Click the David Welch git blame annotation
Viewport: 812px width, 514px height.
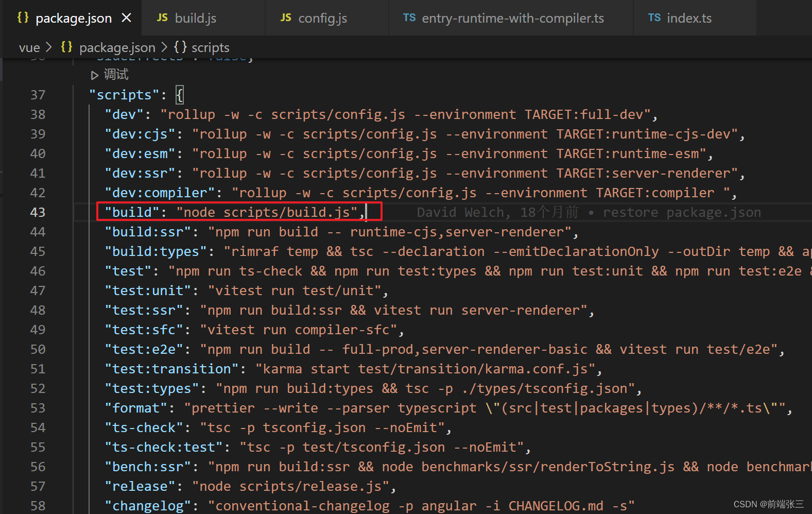(x=589, y=212)
